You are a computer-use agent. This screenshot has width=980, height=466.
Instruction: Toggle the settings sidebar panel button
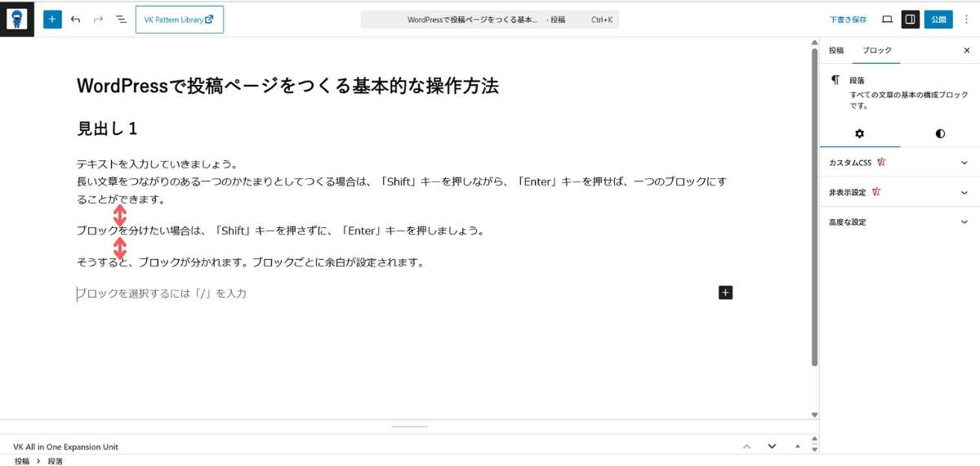(x=911, y=19)
